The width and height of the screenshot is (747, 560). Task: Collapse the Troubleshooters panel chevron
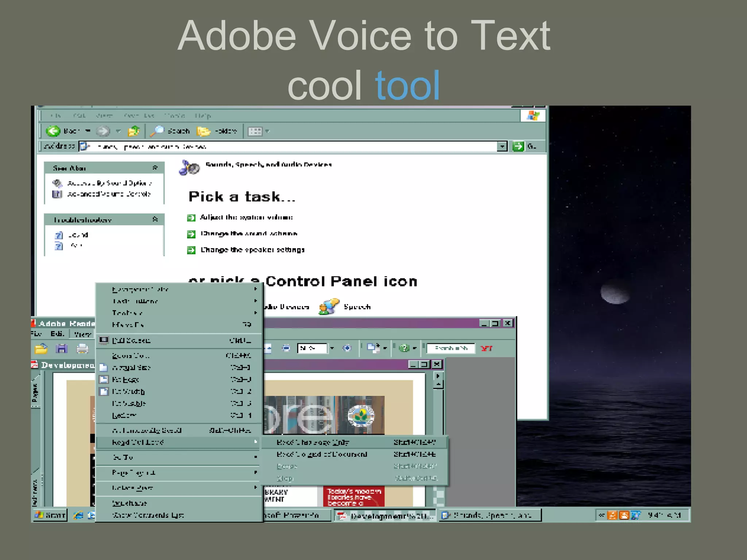click(x=155, y=219)
